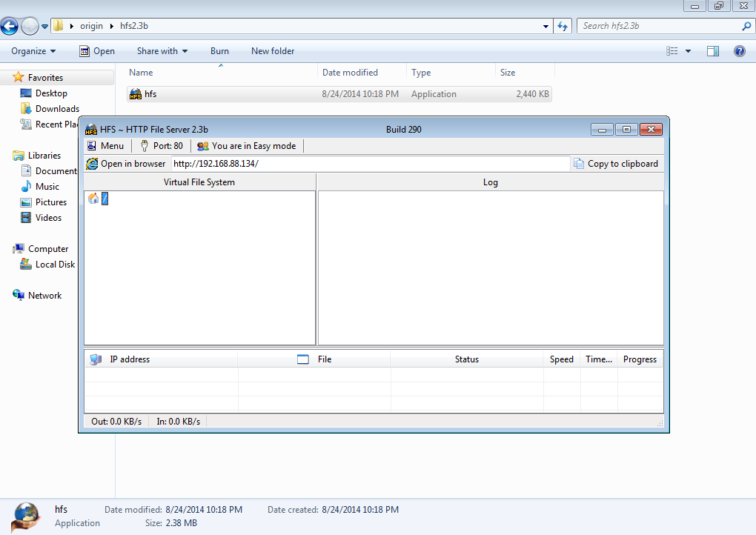Open the Documents library

[49, 171]
